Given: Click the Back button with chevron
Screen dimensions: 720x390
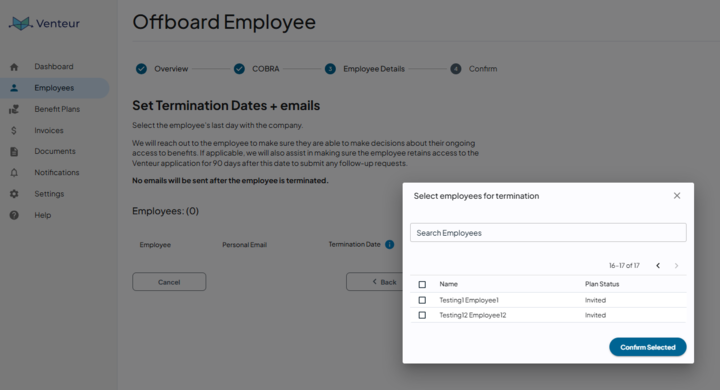Looking at the screenshot, I should click(375, 282).
